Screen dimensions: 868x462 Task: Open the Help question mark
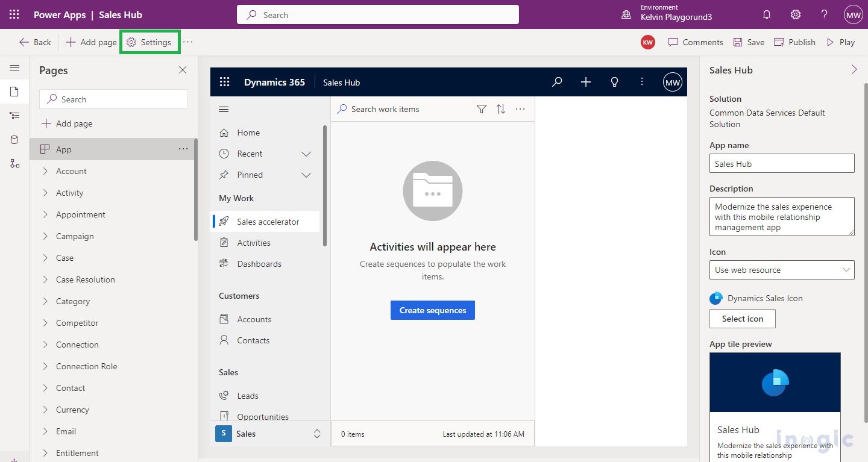(825, 14)
